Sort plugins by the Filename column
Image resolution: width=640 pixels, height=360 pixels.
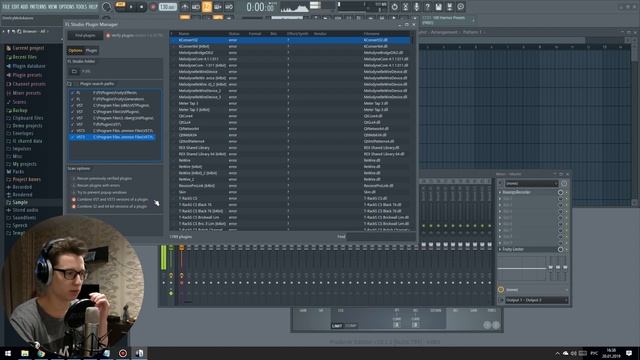point(371,33)
